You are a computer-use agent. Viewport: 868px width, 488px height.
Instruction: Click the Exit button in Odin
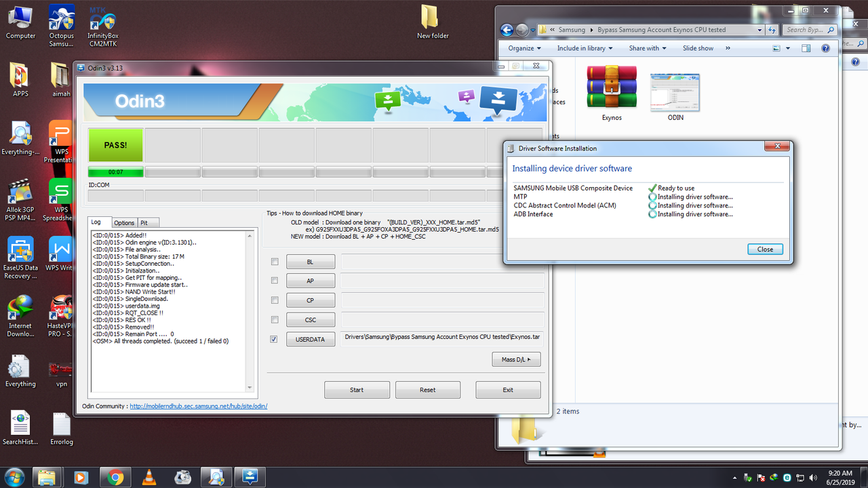(x=508, y=390)
